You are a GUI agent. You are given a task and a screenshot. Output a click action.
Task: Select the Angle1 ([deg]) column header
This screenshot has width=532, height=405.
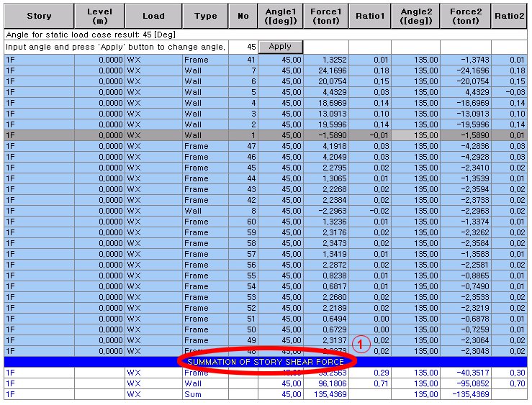coord(281,15)
